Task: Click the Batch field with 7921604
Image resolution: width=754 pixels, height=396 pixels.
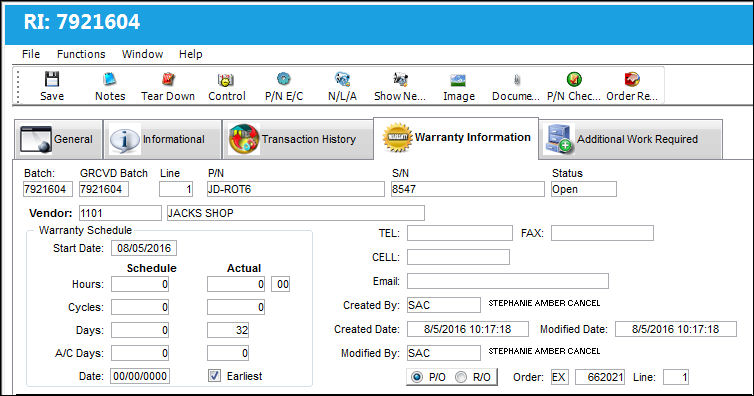Action: coord(48,189)
